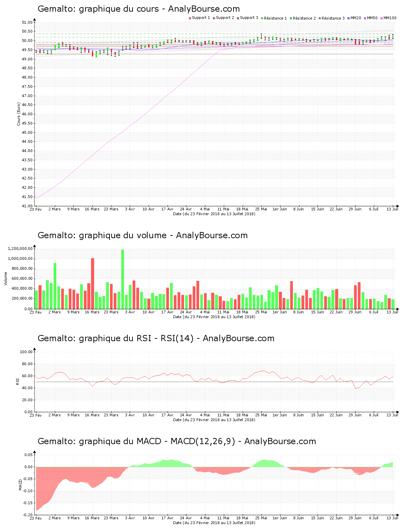Image resolution: width=412 pixels, height=532 pixels.
Task: Click the vertical 'MACD' axis title
Action: (x=20, y=485)
